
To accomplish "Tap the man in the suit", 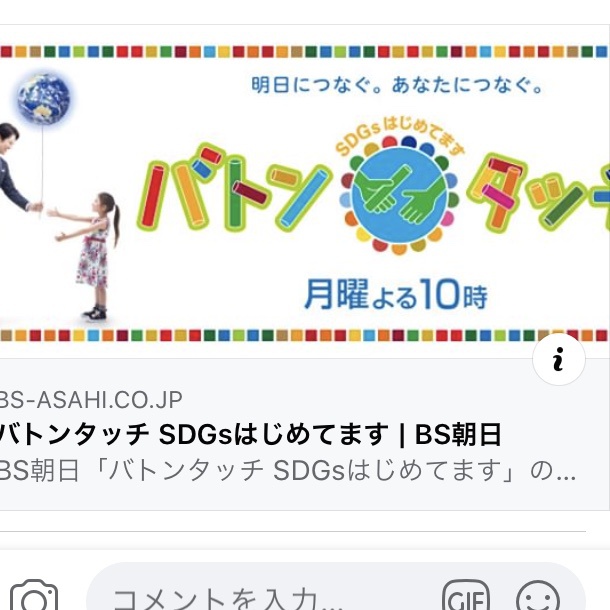I will coord(18,168).
